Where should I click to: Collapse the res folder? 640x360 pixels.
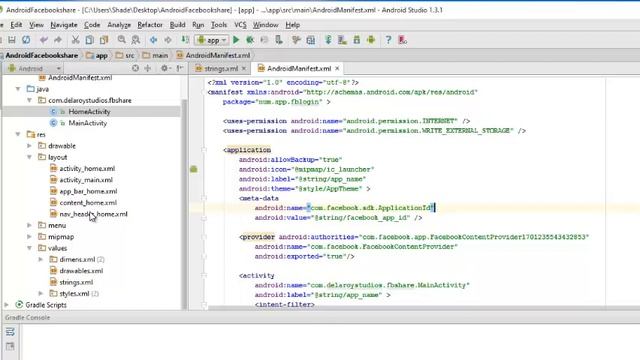tap(18, 134)
